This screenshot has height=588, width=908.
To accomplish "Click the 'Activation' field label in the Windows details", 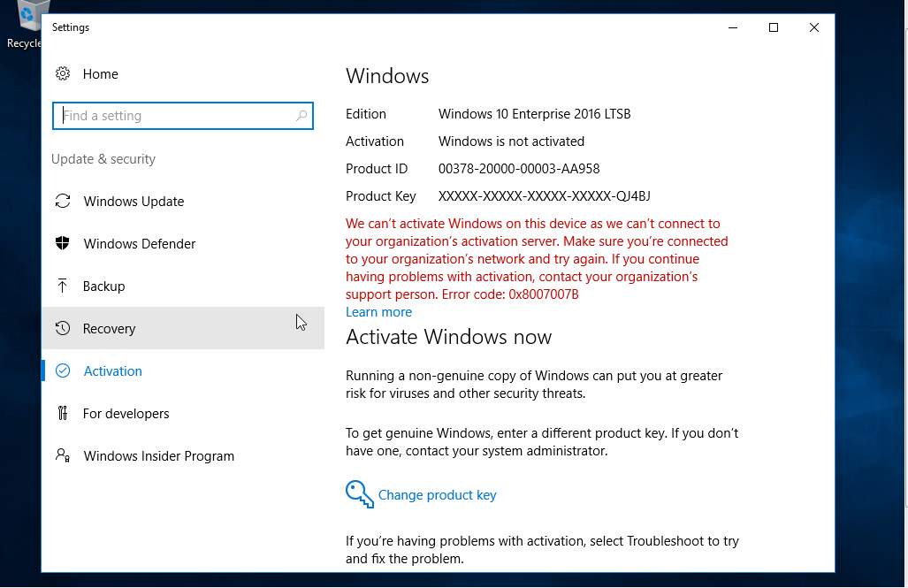I will [x=375, y=141].
